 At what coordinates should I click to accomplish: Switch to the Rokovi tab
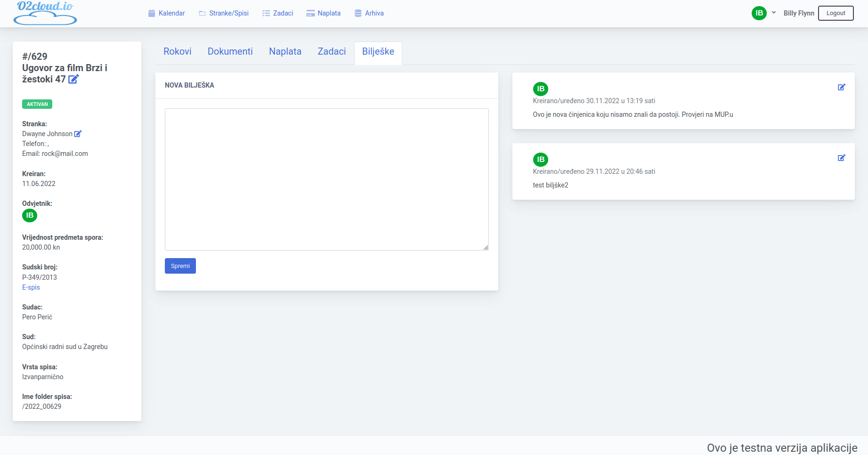(x=178, y=51)
